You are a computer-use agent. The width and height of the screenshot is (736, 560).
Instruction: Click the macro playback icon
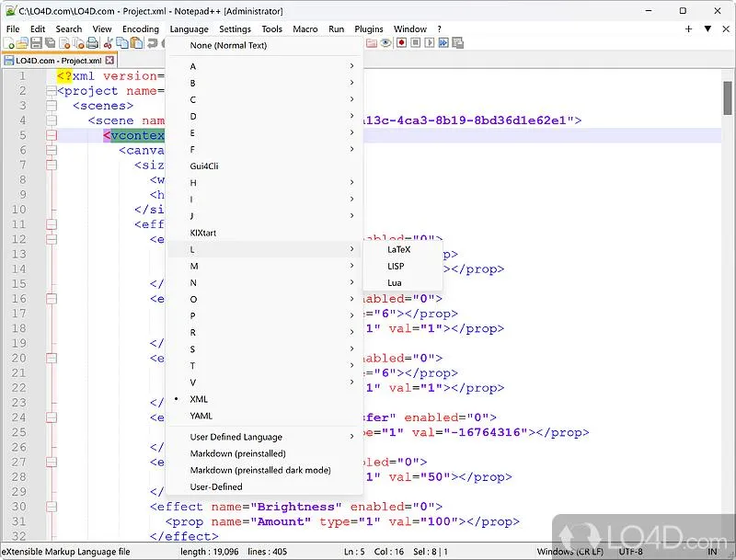430,43
